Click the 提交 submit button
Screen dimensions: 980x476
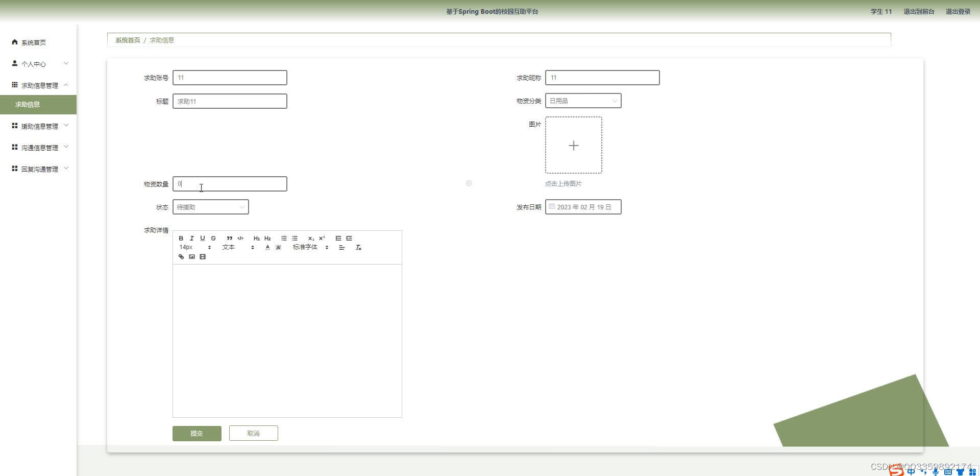[197, 433]
